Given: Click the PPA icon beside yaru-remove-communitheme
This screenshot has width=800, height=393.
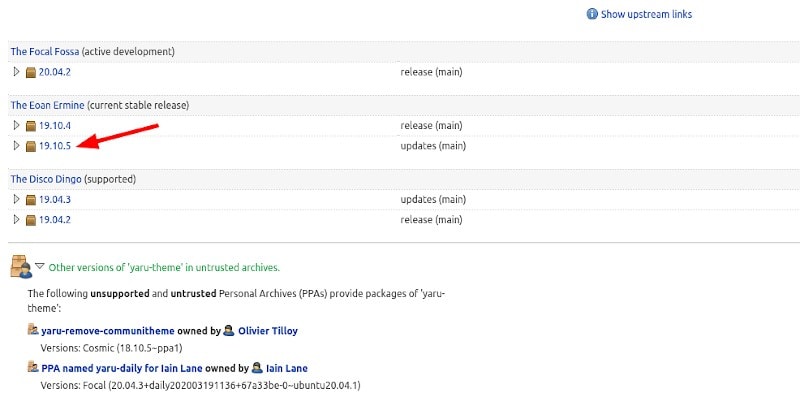Looking at the screenshot, I should click(x=33, y=330).
